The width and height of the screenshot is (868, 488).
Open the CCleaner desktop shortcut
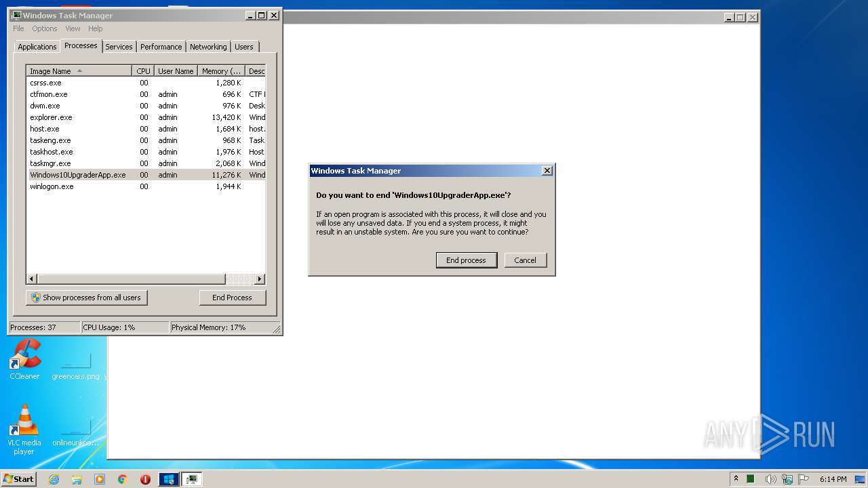tap(24, 359)
